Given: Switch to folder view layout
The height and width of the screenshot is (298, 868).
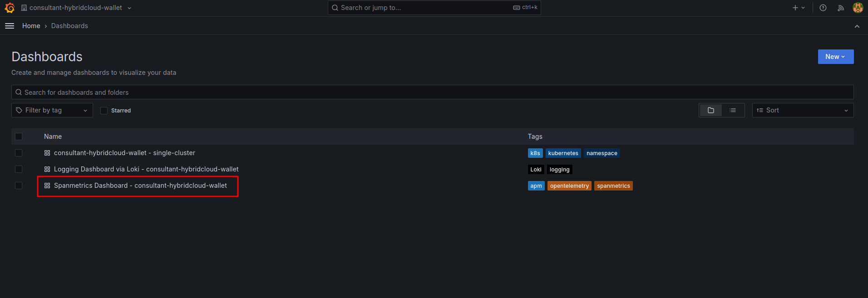Looking at the screenshot, I should coord(711,110).
